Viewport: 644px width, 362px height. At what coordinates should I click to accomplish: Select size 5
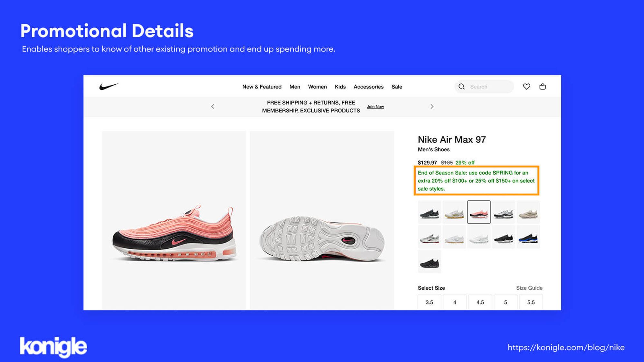coord(506,302)
